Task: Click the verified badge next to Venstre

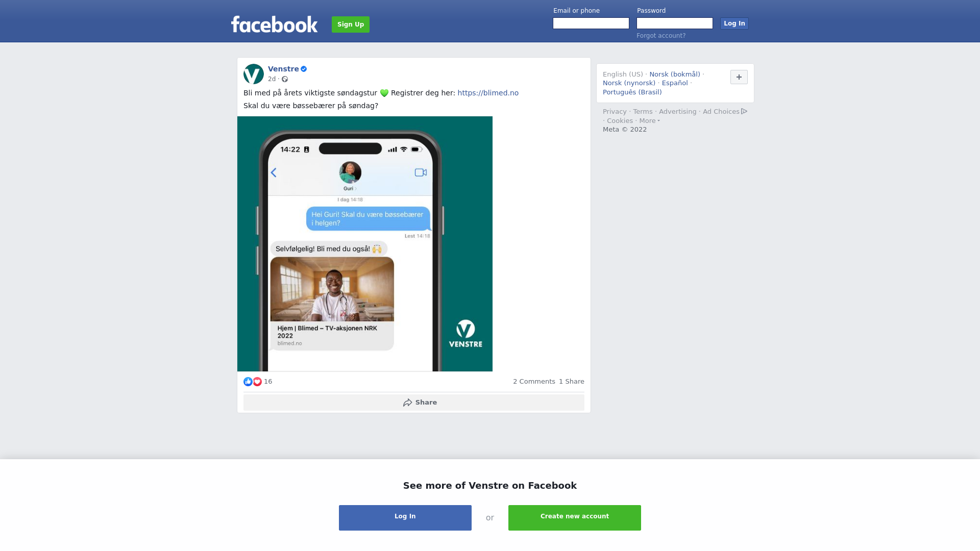Action: [x=304, y=69]
